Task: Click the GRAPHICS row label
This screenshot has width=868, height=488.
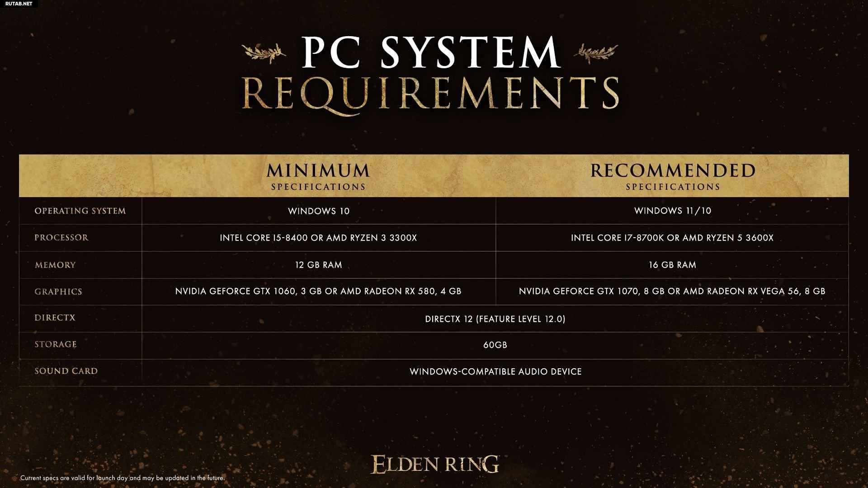Action: 58,291
